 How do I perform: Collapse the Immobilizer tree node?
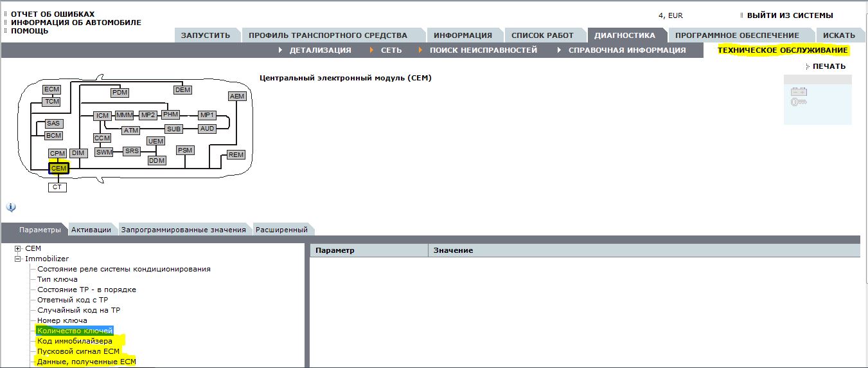[x=18, y=259]
